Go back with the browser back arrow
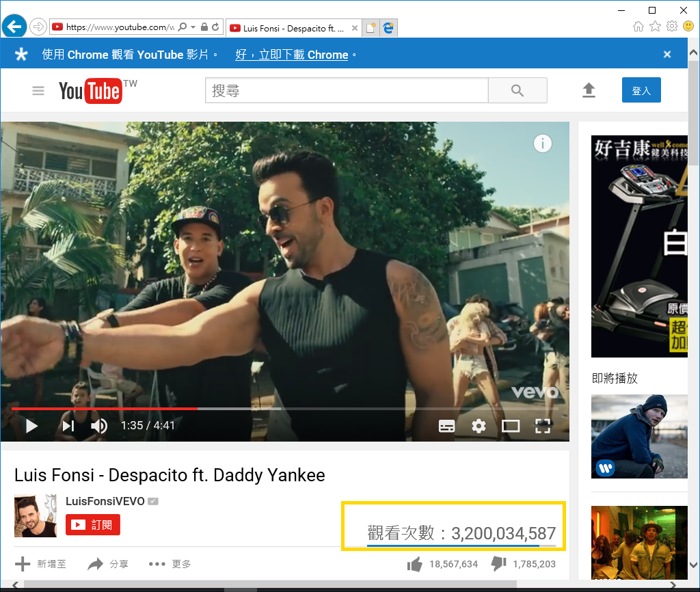This screenshot has height=592, width=700. pos(14,27)
